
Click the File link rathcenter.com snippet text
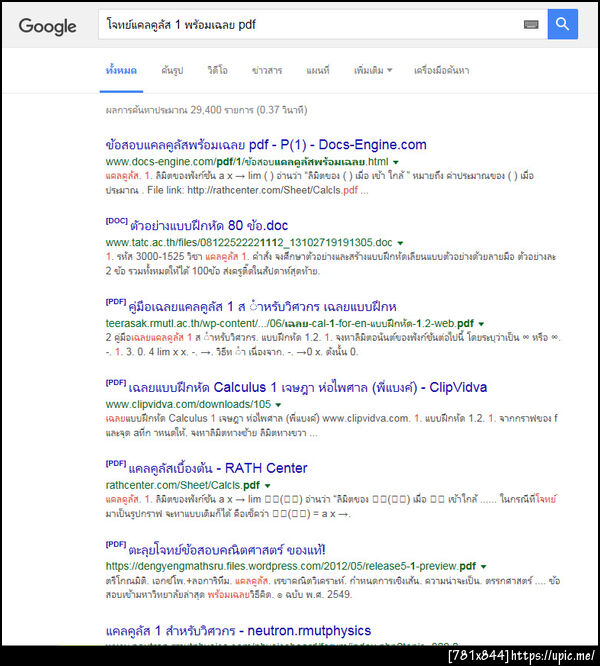point(252,190)
